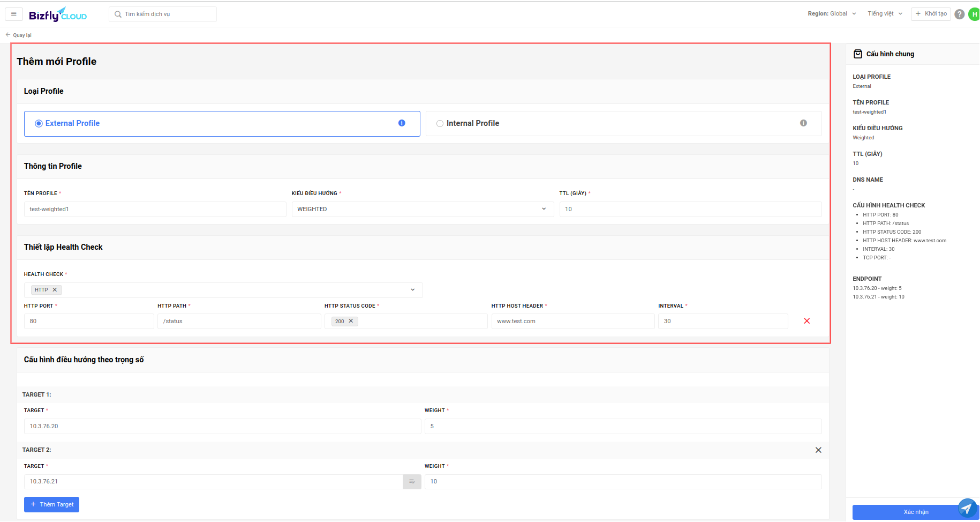Viewport: 980px width, 522px height.
Task: Expand the Health Check type dropdown
Action: click(223, 290)
